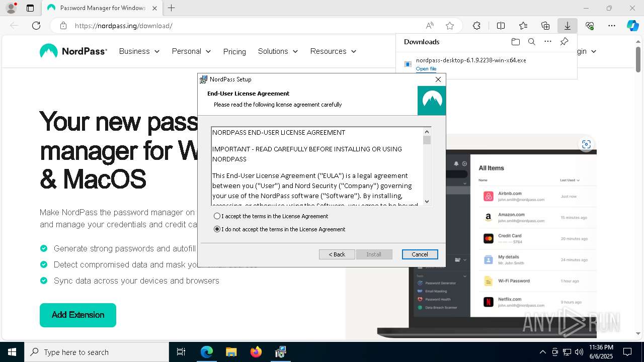
Task: Click license text scroll up arrow
Action: [427, 131]
